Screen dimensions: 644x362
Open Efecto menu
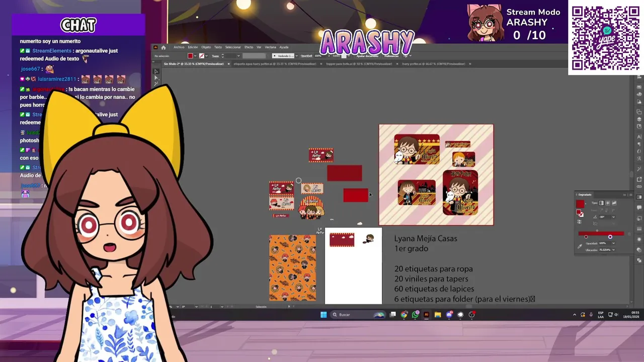point(249,47)
